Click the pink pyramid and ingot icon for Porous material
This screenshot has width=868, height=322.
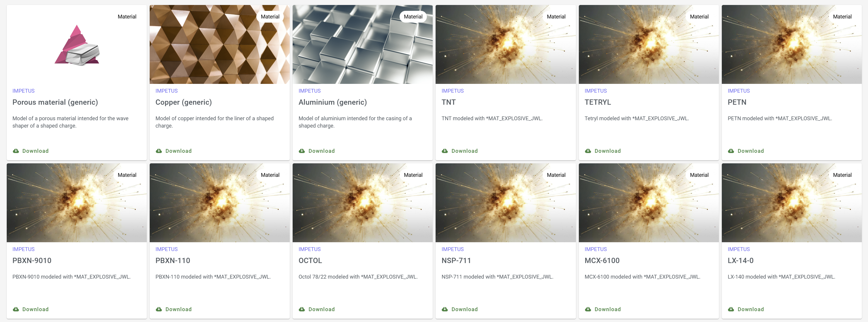[x=77, y=45]
